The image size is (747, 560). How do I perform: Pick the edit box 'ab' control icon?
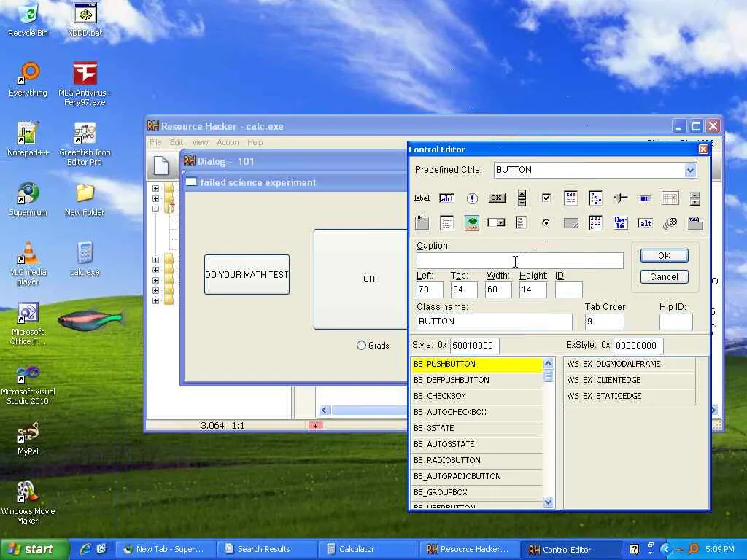[x=446, y=198]
